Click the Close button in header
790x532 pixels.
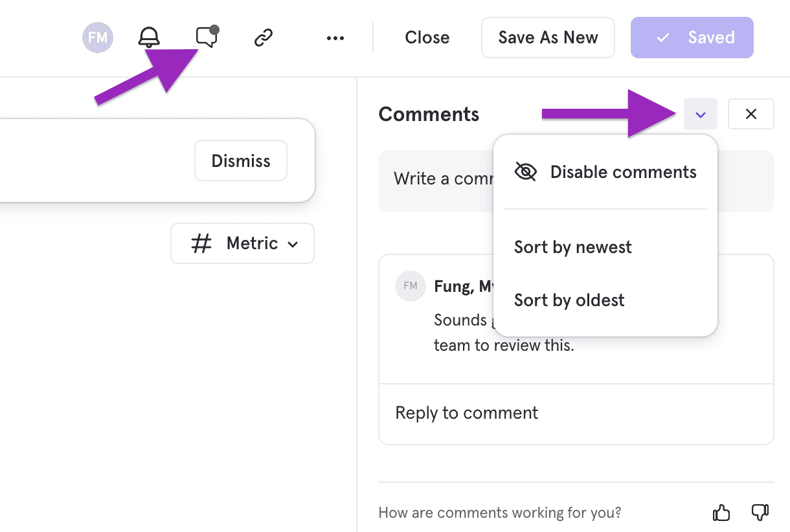tap(427, 38)
